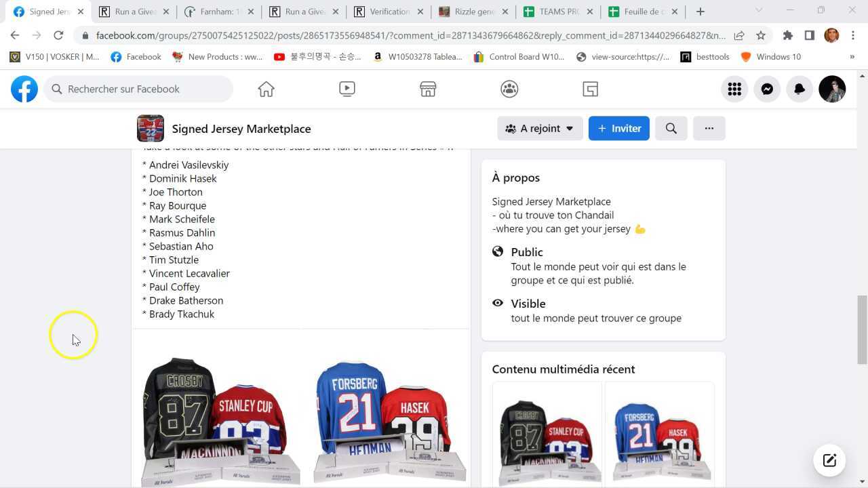Open the Gaming icon in top navigation

591,89
